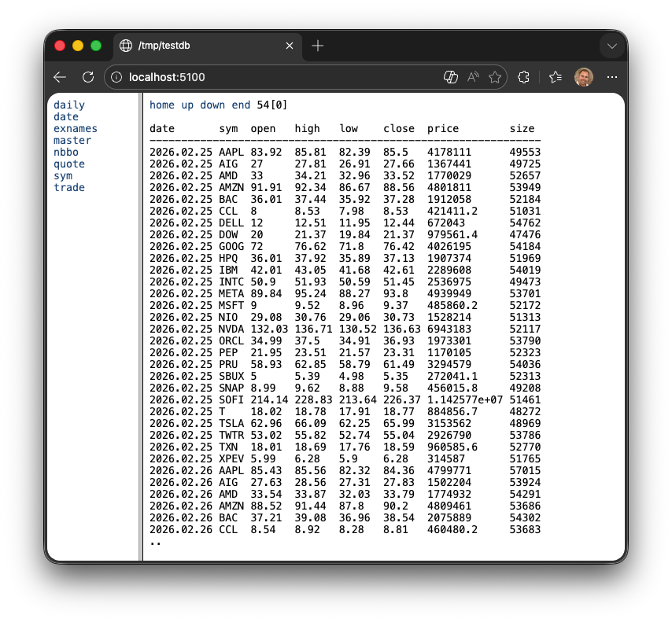
Task: Click the profile avatar icon
Action: point(583,76)
